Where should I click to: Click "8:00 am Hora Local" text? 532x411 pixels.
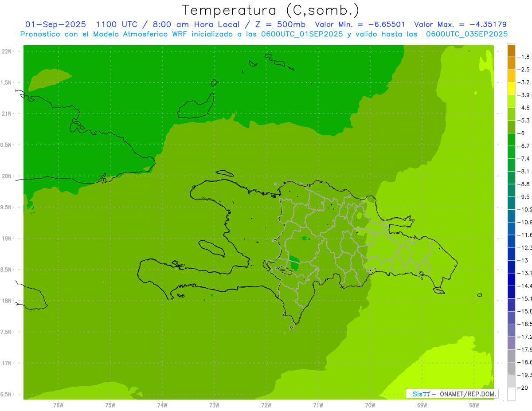click(x=196, y=24)
